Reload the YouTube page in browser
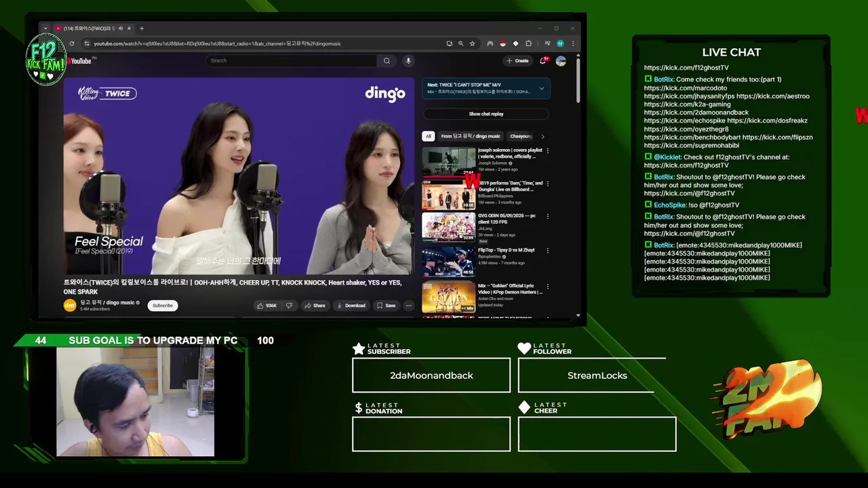This screenshot has height=488, width=868. (x=71, y=43)
